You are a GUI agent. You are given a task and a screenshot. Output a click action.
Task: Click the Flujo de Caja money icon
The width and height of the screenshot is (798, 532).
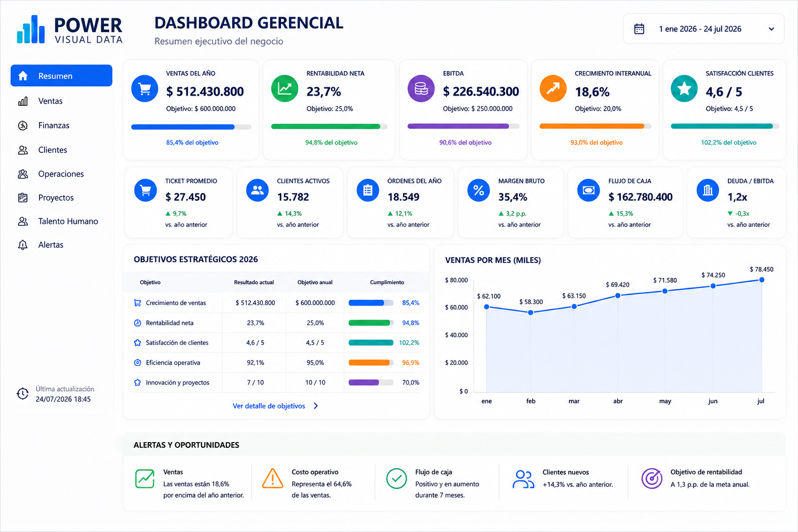589,190
